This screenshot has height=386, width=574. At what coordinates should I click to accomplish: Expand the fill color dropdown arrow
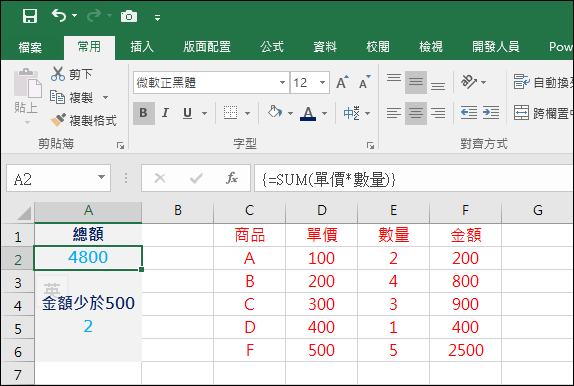tap(290, 114)
